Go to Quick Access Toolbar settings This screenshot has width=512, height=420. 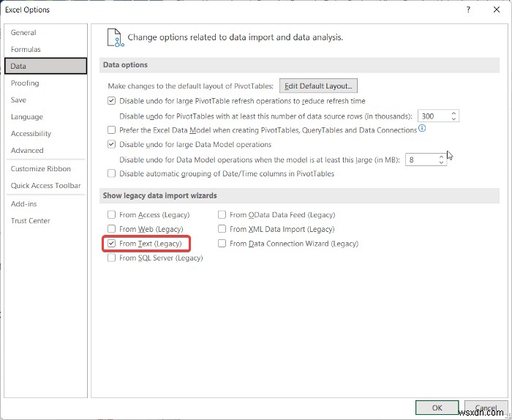pos(45,186)
